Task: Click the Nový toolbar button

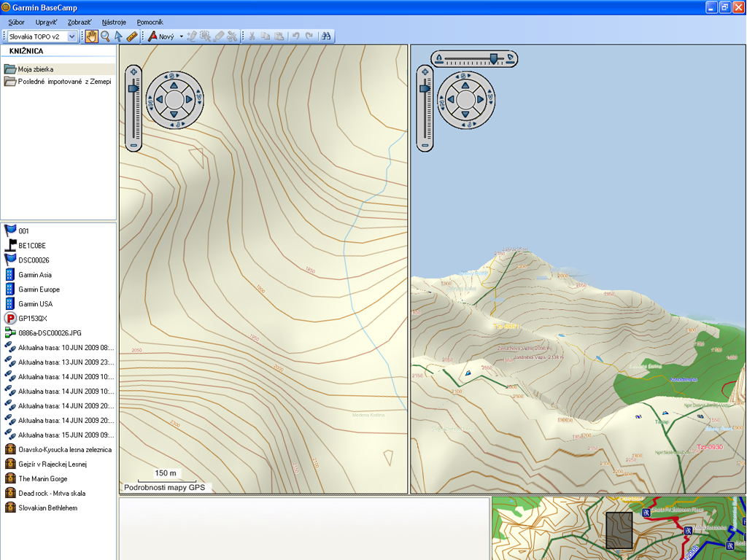Action: [x=161, y=36]
